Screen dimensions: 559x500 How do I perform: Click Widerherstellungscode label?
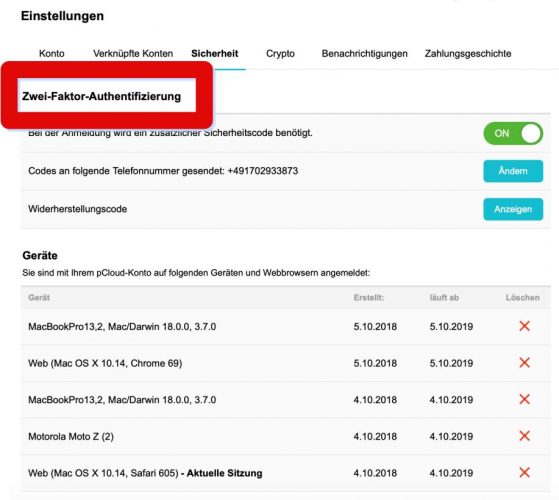point(77,209)
